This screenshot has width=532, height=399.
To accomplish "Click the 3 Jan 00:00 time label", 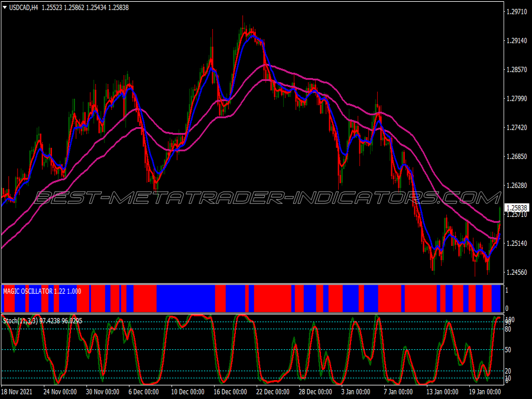I will point(356,392).
